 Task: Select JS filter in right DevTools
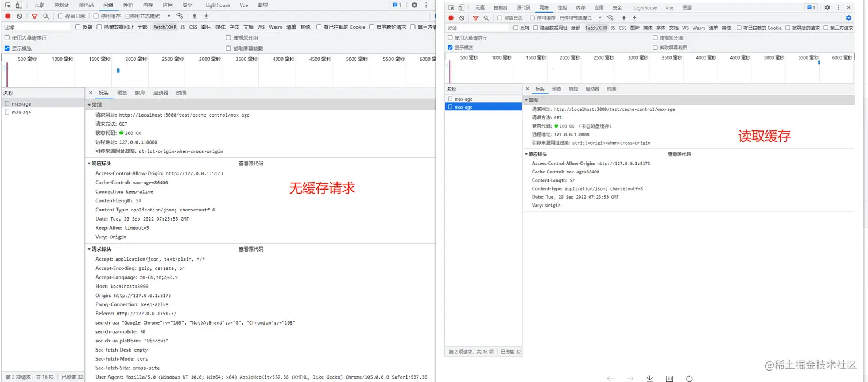tap(613, 28)
